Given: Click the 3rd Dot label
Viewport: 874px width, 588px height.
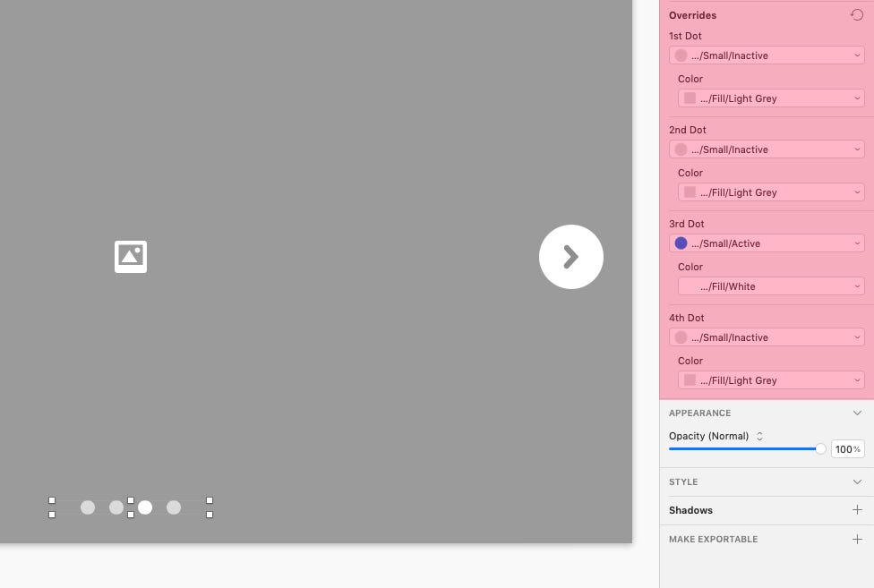Looking at the screenshot, I should click(686, 224).
